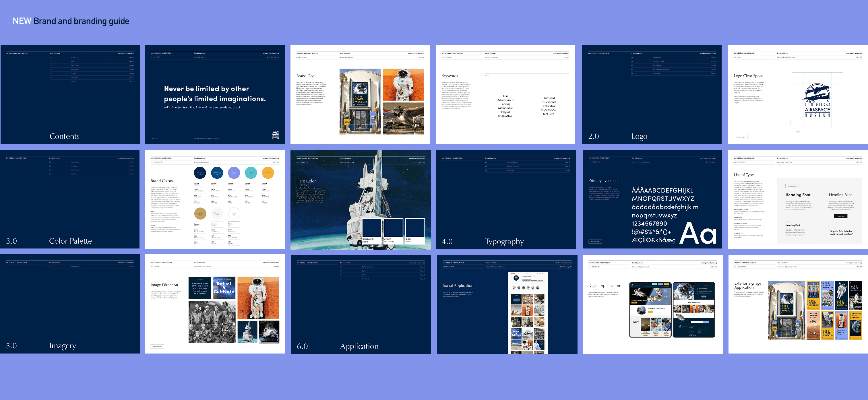Viewport: 868px width, 400px height.
Task: Click the large Aa typeface specimen
Action: [x=697, y=233]
